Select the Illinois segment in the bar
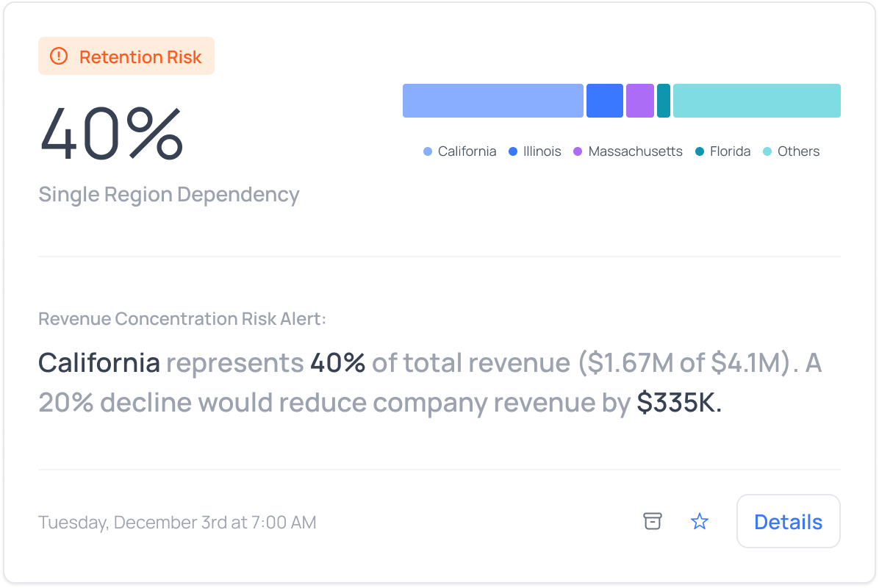Screen dimensions: 879x588 tap(604, 101)
